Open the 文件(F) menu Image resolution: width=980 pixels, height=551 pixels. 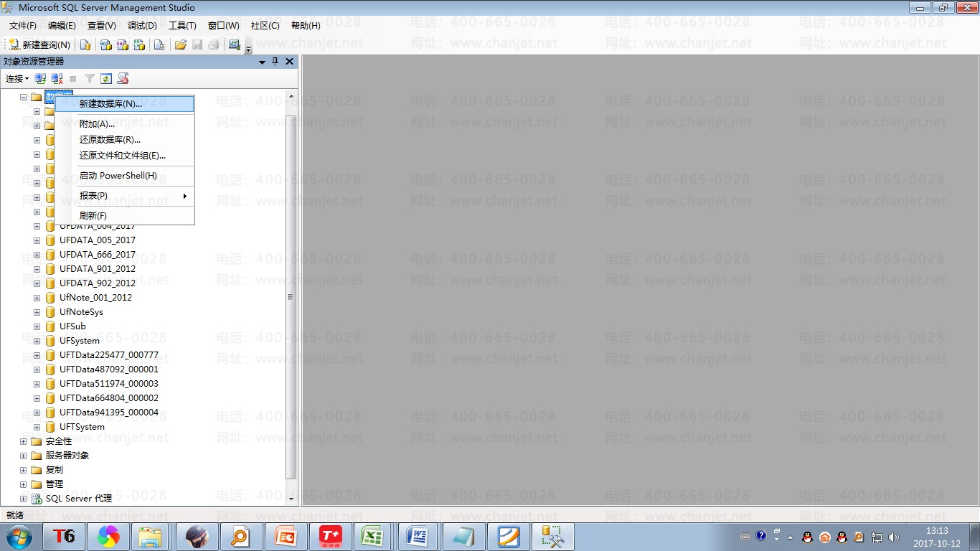pos(23,26)
